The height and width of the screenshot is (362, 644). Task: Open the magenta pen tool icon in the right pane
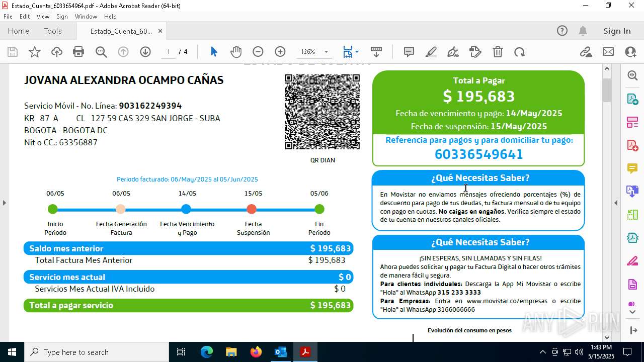(632, 261)
